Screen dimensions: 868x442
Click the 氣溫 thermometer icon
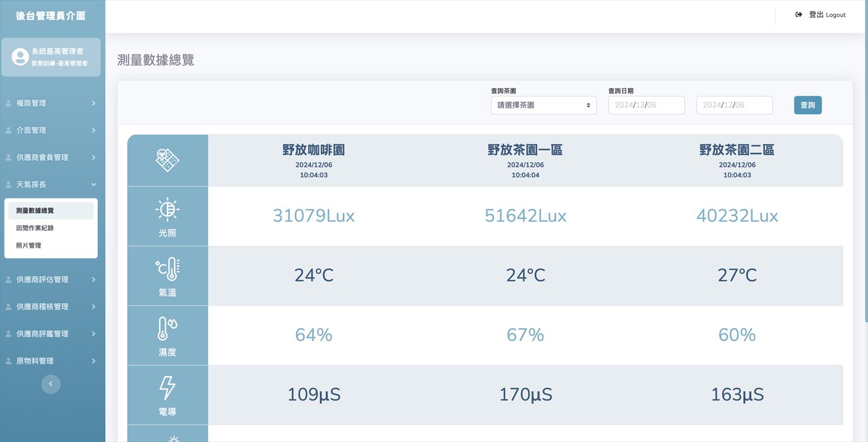[x=168, y=269]
